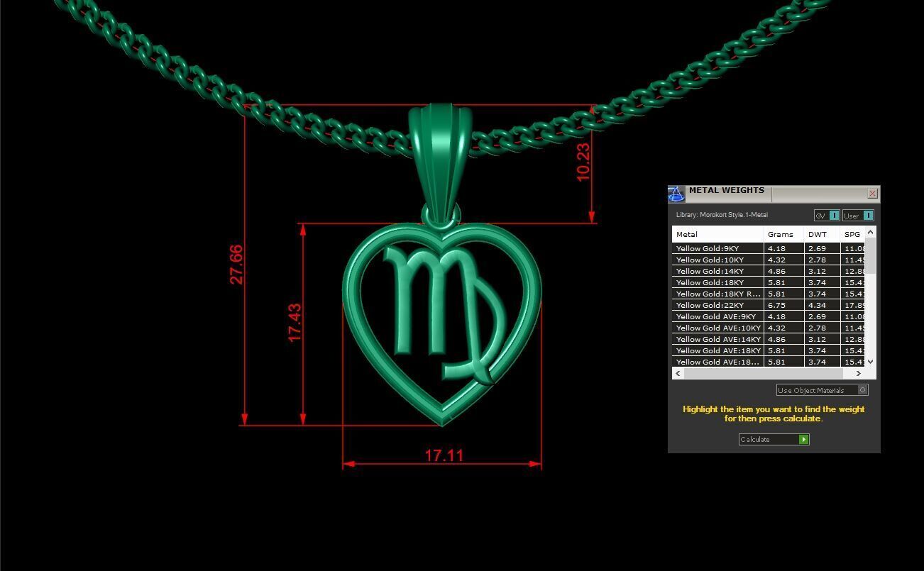Screen dimensions: 924x571
Task: Click the Library: Morokort Style.1-Metal label
Action: (x=722, y=215)
